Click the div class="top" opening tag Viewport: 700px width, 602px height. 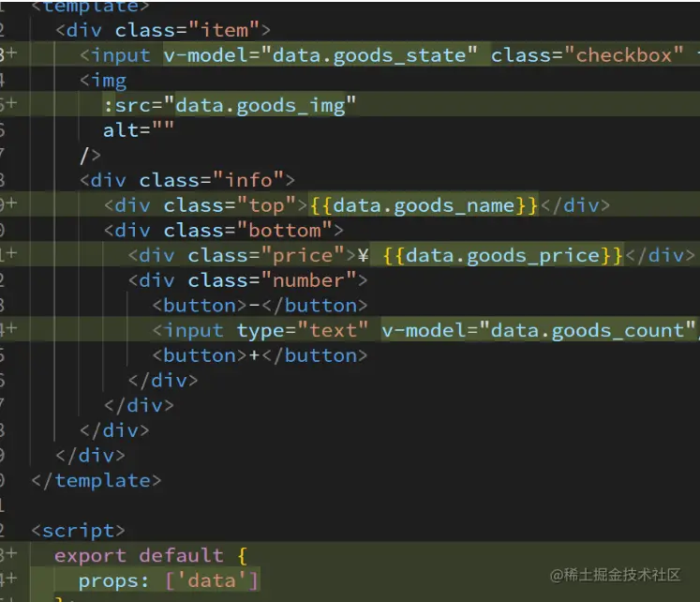[205, 205]
